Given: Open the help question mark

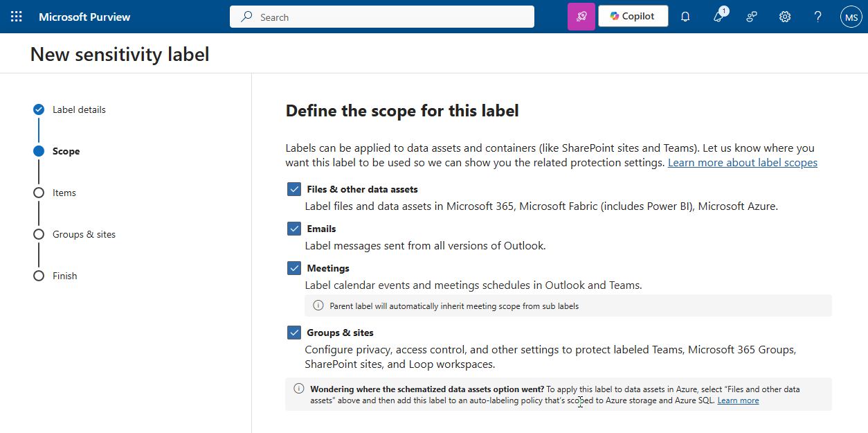Looking at the screenshot, I should [817, 16].
